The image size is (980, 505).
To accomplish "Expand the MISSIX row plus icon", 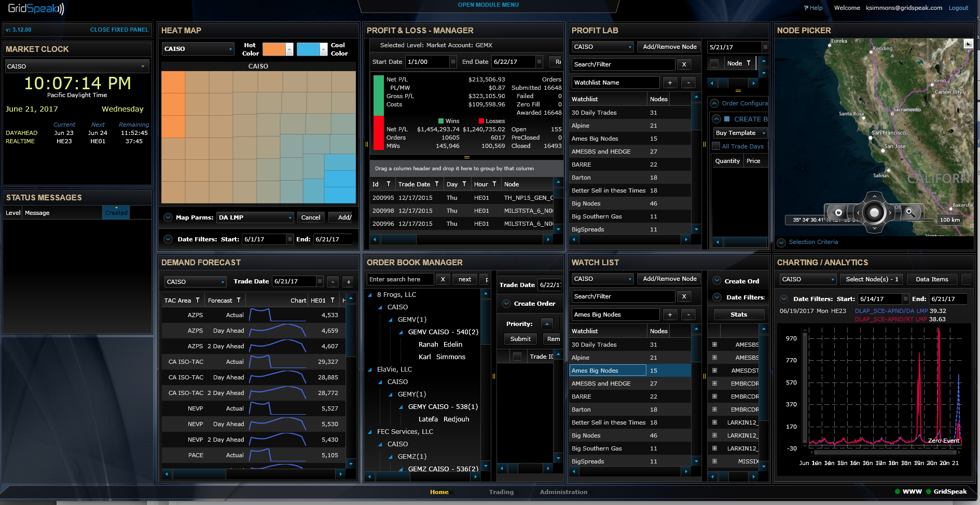I will pos(714,461).
